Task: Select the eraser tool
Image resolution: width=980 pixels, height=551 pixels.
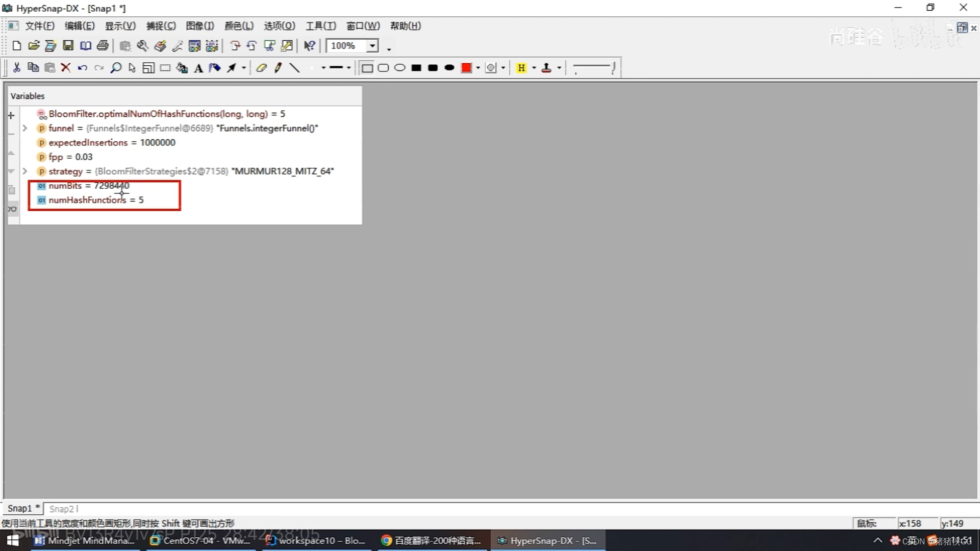Action: pyautogui.click(x=262, y=67)
